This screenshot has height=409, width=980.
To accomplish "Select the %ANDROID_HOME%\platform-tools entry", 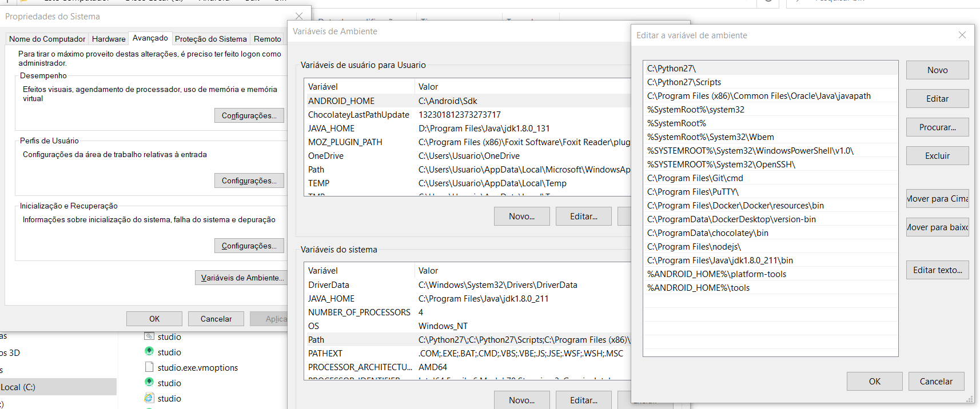I will [x=770, y=274].
